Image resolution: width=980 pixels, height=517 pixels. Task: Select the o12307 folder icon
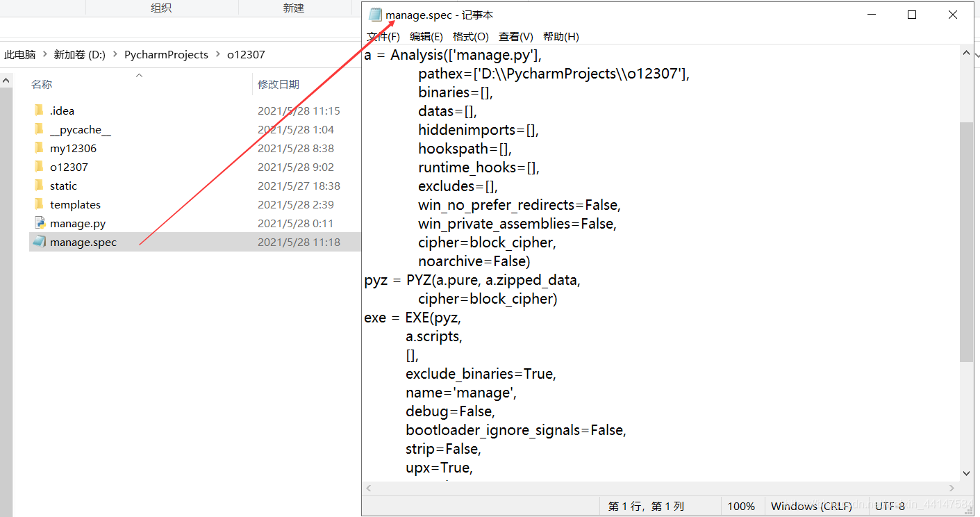click(x=40, y=167)
